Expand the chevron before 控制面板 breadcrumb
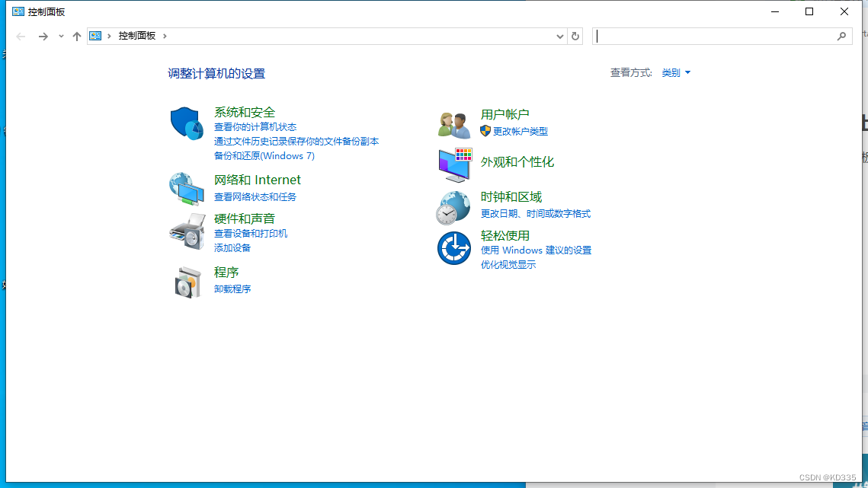The image size is (868, 488). (x=109, y=36)
